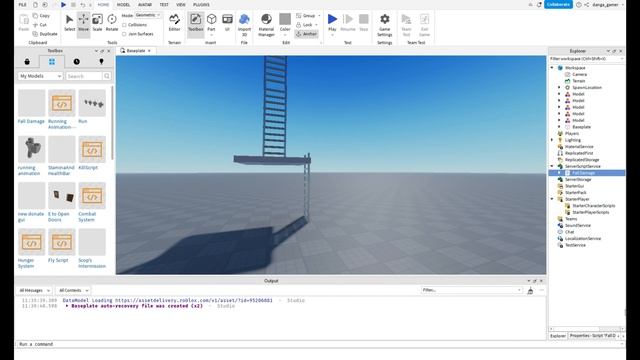Click Import 3D
This screenshot has height=360, width=640.
point(244,24)
